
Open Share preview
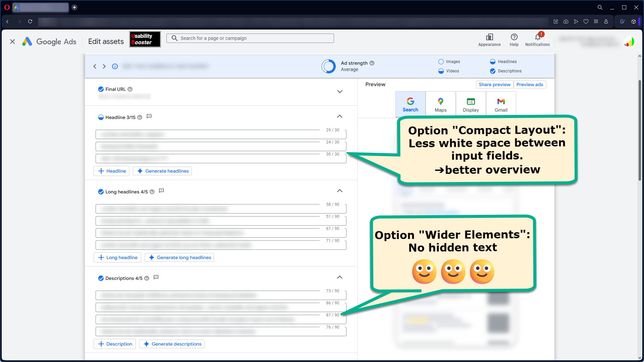[x=494, y=84]
